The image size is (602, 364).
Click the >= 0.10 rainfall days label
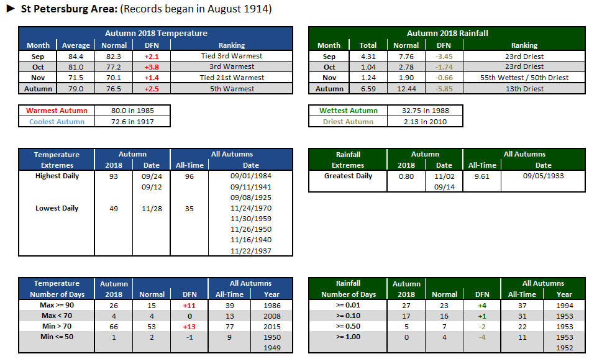(x=349, y=316)
